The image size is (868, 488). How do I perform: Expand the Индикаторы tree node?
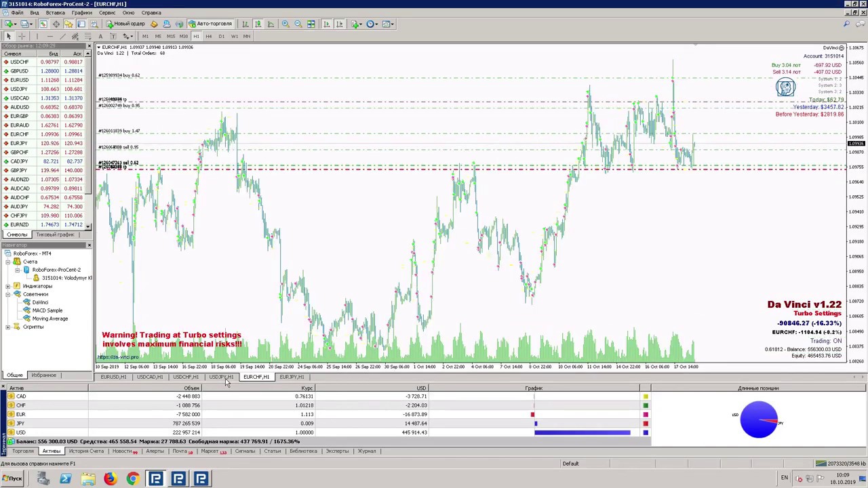coord(8,286)
